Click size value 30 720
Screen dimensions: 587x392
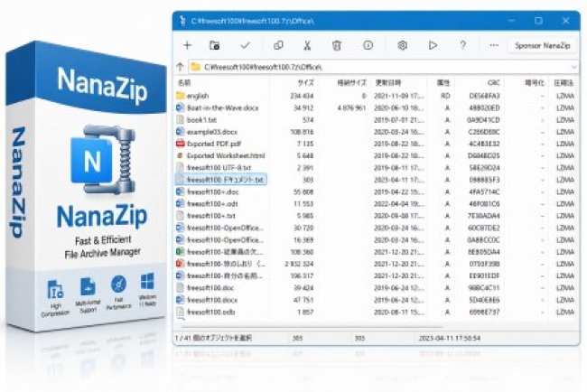303,228
